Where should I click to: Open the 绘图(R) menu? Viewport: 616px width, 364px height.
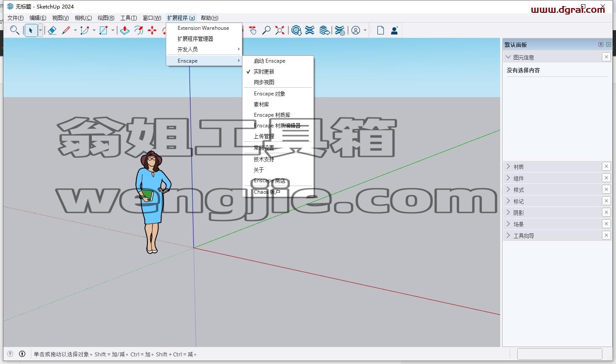[x=106, y=17]
